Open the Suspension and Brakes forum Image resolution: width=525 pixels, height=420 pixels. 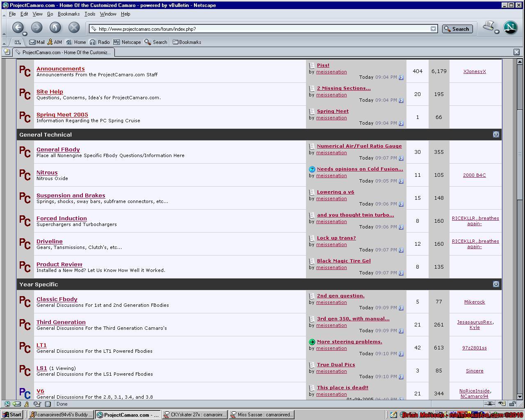pyautogui.click(x=71, y=196)
